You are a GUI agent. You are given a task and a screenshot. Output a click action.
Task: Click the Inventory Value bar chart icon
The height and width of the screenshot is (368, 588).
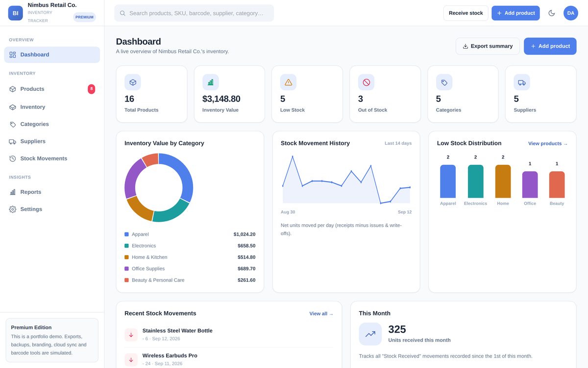coord(211,82)
